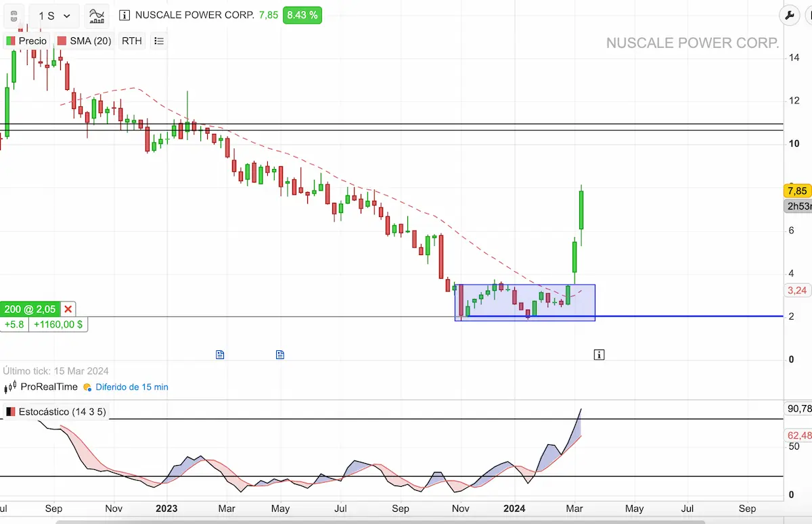The height and width of the screenshot is (524, 812).
Task: Expand the indicator list menu icon
Action: click(x=159, y=41)
